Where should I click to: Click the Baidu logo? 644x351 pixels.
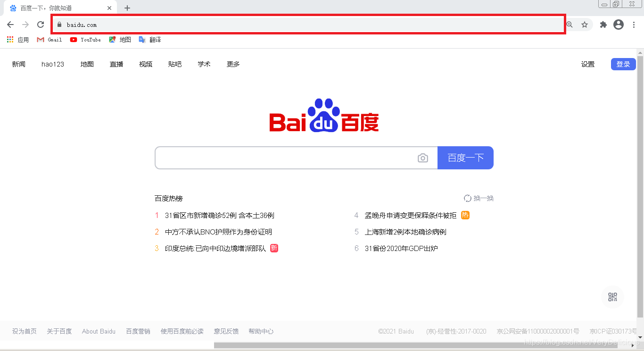(324, 116)
